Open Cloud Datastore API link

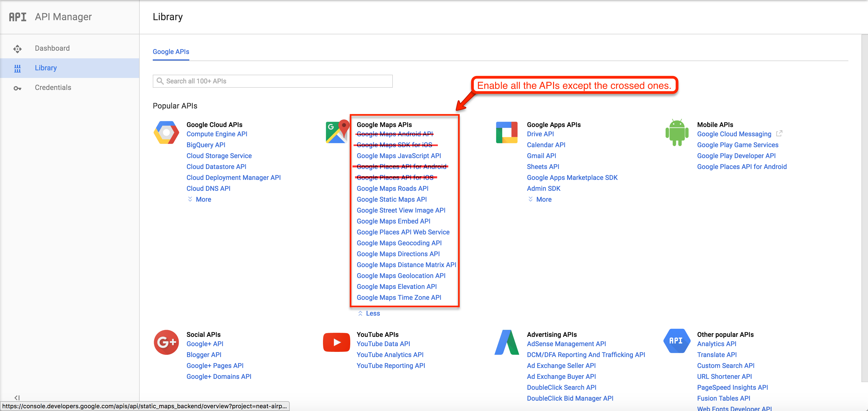(x=216, y=167)
